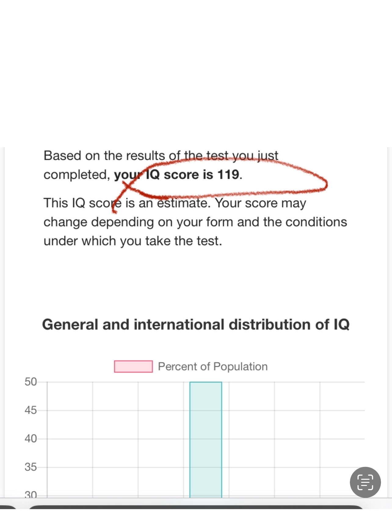
Task: Select the teal bar in the chart
Action: click(x=206, y=439)
